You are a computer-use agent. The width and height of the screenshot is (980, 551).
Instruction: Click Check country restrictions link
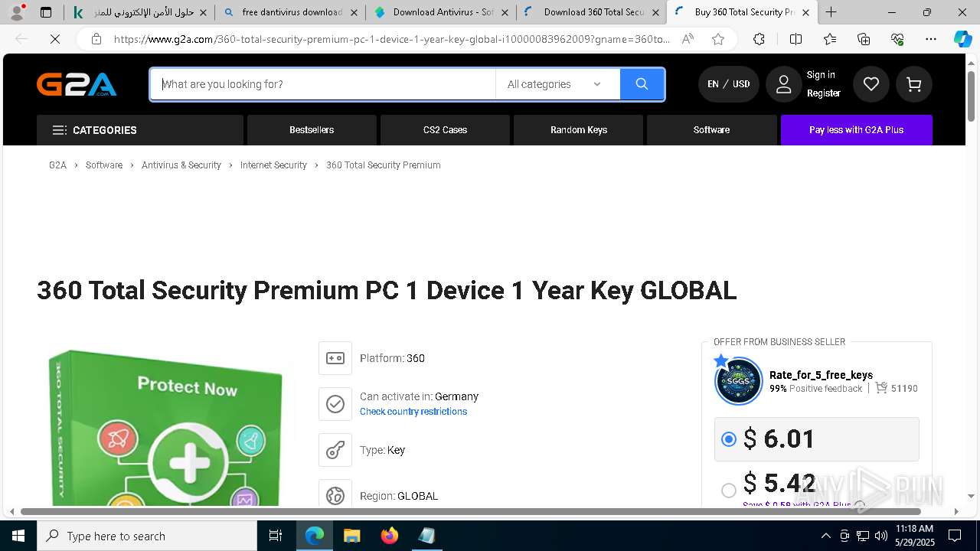[413, 412]
